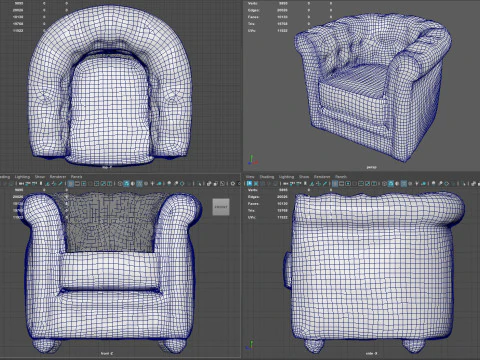This screenshot has width=480, height=360.
Task: Toggle Resolution Gate in side panel toolbar
Action: point(348,184)
